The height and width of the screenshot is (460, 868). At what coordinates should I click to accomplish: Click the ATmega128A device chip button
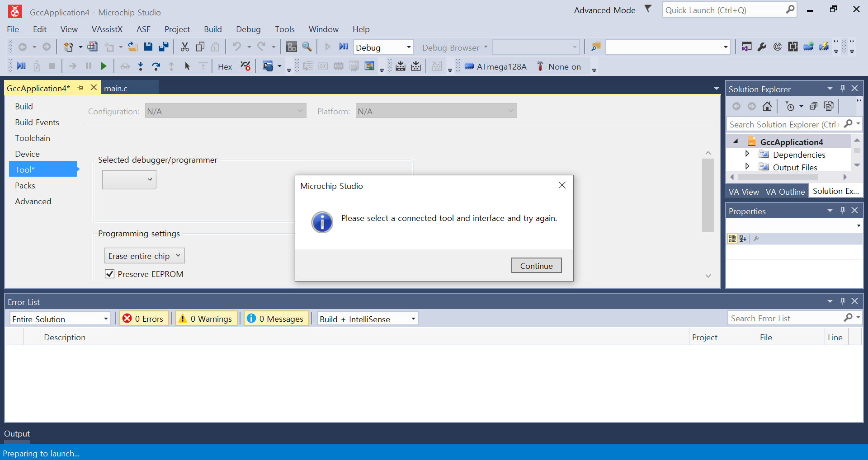(495, 66)
